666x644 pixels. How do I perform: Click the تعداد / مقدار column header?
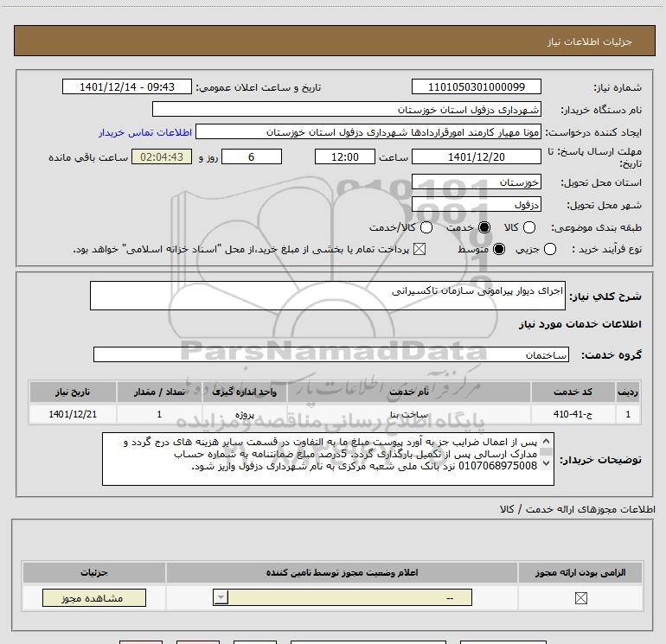[x=159, y=392]
